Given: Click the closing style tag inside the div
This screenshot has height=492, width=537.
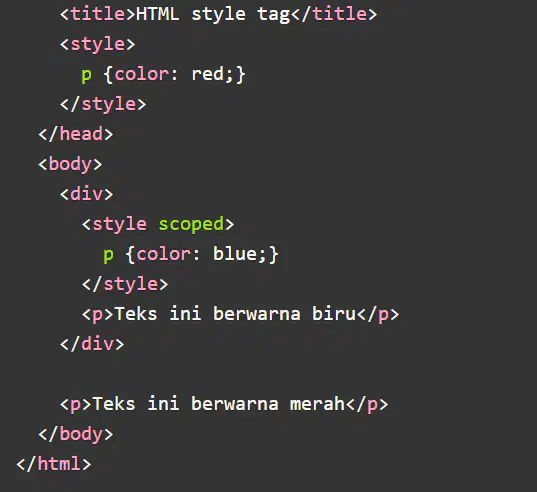Looking at the screenshot, I should [125, 285].
